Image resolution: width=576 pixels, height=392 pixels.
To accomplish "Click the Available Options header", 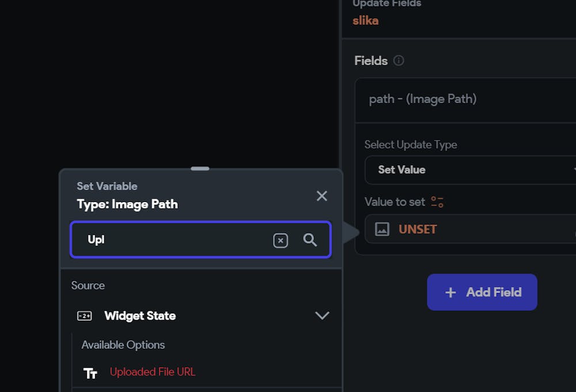I will 123,345.
